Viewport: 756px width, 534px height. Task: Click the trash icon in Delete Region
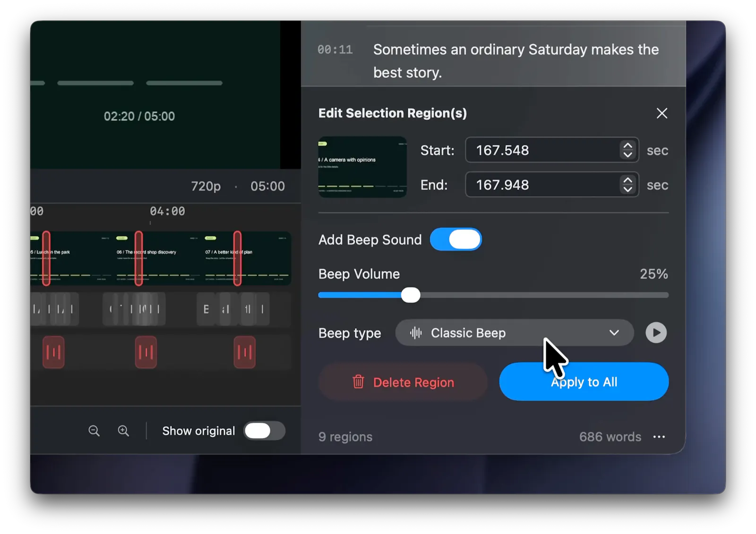tap(358, 381)
